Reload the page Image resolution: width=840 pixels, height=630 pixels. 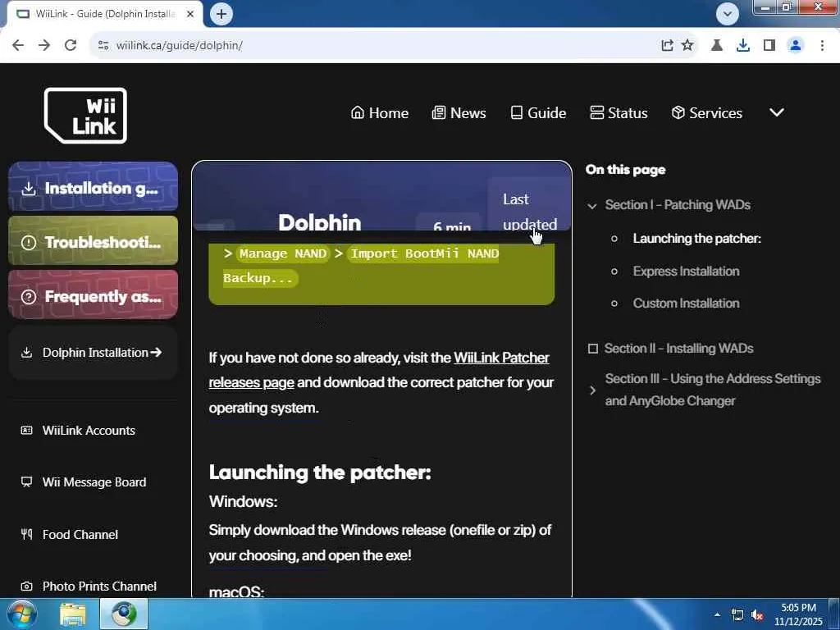point(71,45)
